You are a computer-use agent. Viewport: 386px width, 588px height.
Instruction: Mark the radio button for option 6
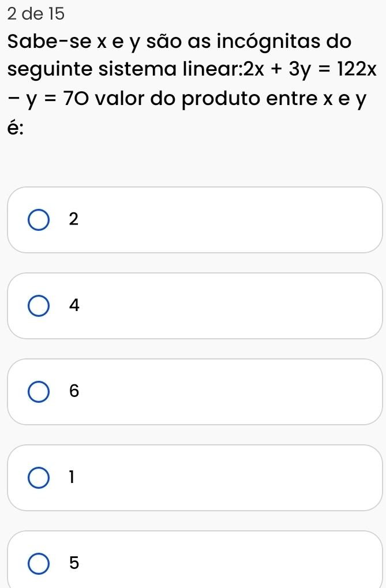38,392
